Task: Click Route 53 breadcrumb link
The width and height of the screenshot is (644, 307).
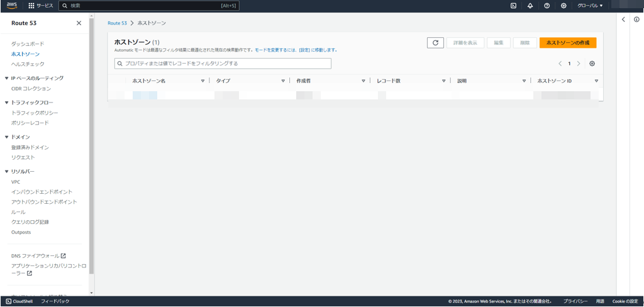Action: 117,23
